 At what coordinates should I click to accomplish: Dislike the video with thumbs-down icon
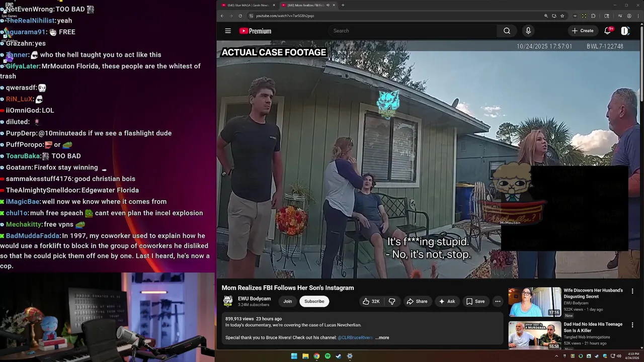point(392,301)
